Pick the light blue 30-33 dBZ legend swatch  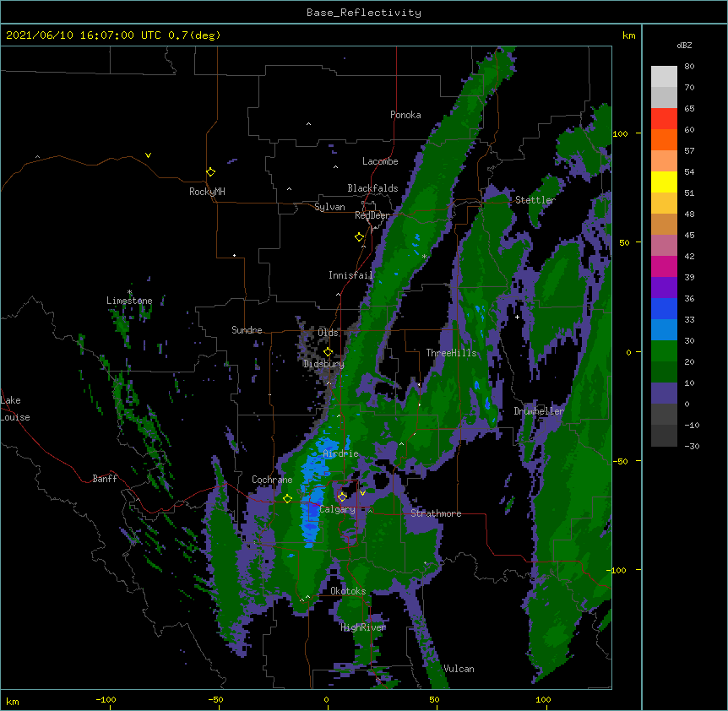coord(664,330)
